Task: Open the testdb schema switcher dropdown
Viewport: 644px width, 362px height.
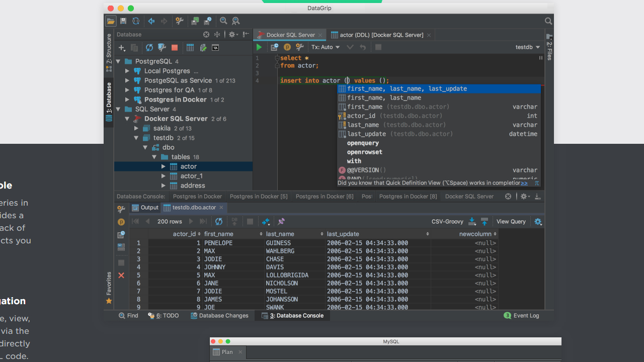Action: (527, 47)
